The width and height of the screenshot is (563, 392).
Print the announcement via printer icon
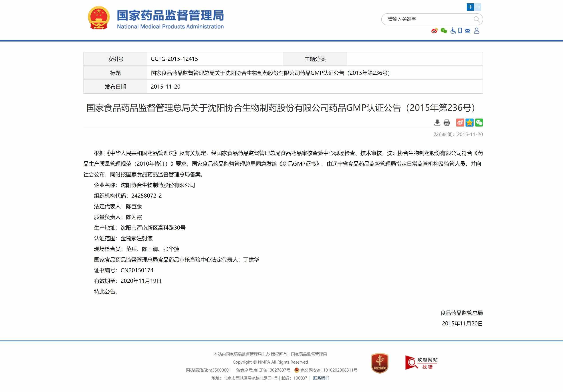[x=447, y=123]
